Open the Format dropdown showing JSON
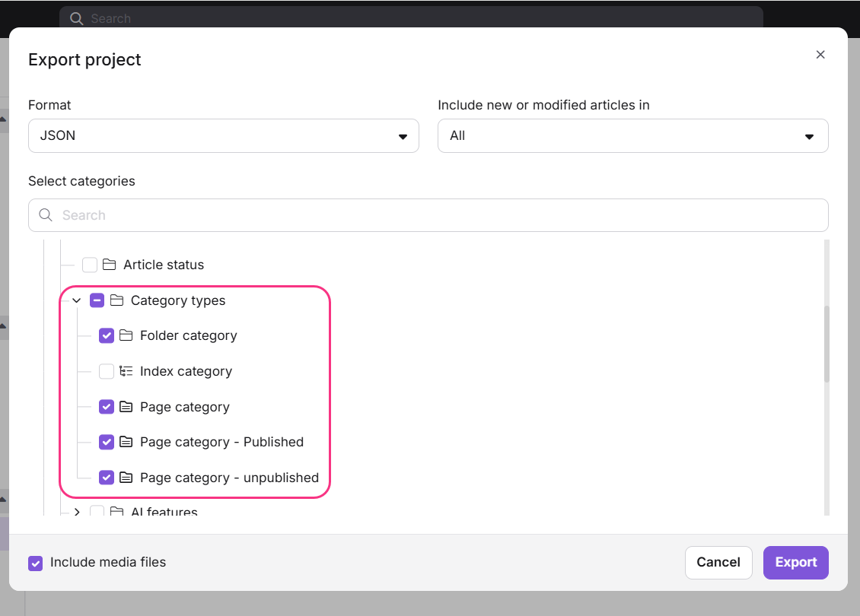This screenshot has height=616, width=860. (x=223, y=135)
